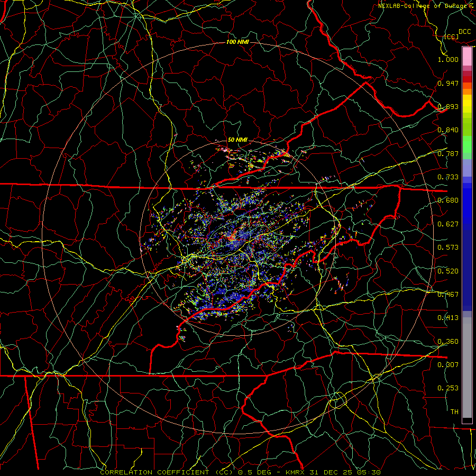Click the 05:30 timestamp in caption
The width and height of the screenshot is (476, 476).
click(x=369, y=472)
